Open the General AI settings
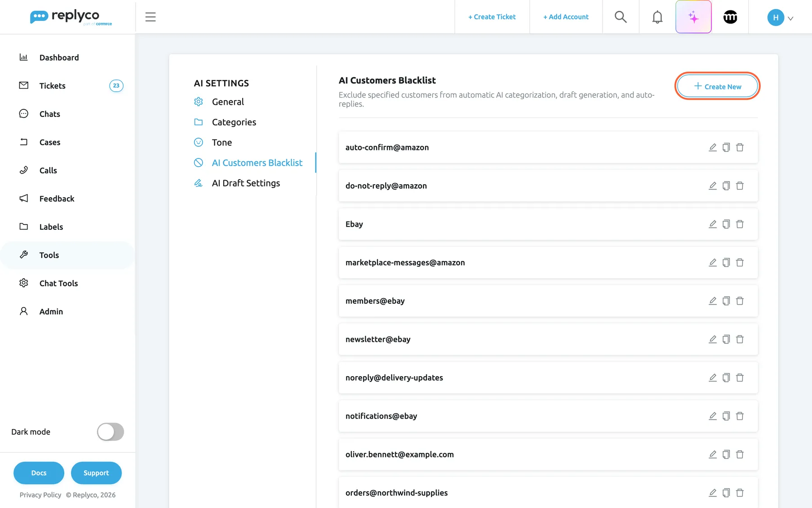The width and height of the screenshot is (812, 508). point(228,102)
